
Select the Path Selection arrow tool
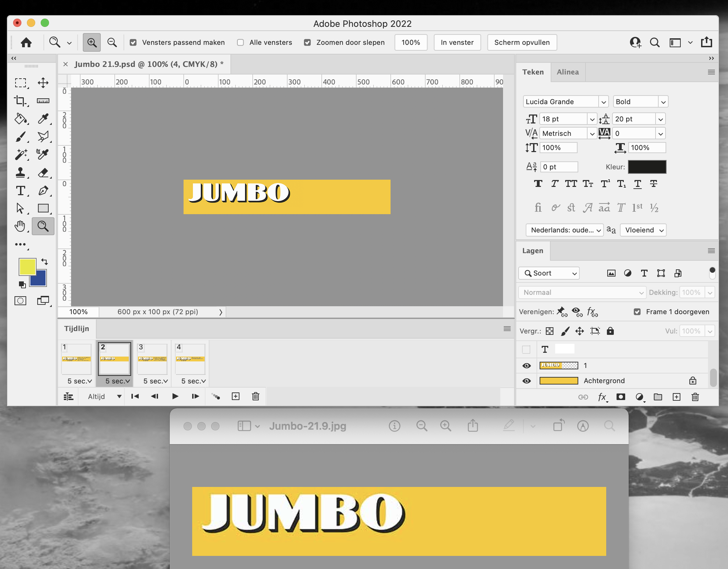20,208
